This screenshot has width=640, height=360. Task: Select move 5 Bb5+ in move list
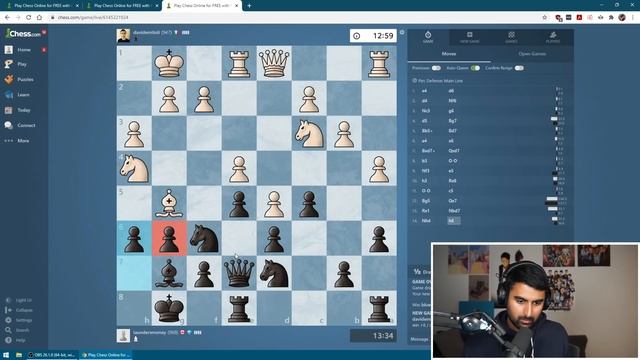tap(427, 131)
